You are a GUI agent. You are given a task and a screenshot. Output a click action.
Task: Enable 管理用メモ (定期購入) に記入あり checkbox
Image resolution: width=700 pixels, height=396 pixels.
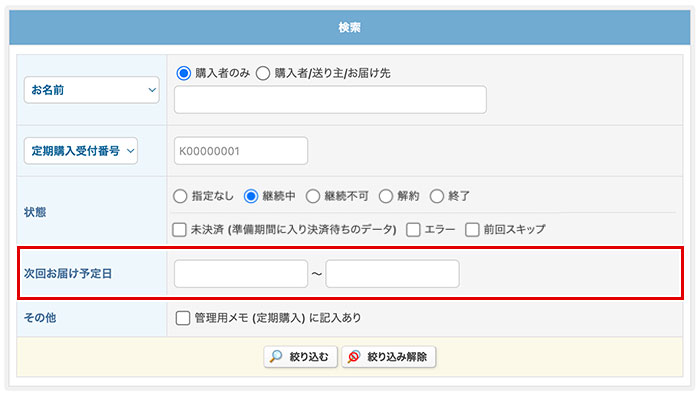coord(183,318)
